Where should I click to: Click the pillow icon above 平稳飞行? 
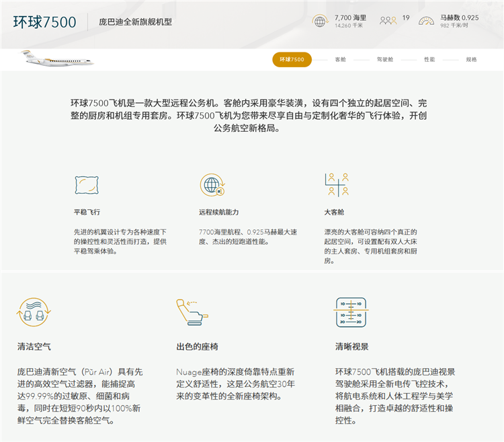point(87,185)
